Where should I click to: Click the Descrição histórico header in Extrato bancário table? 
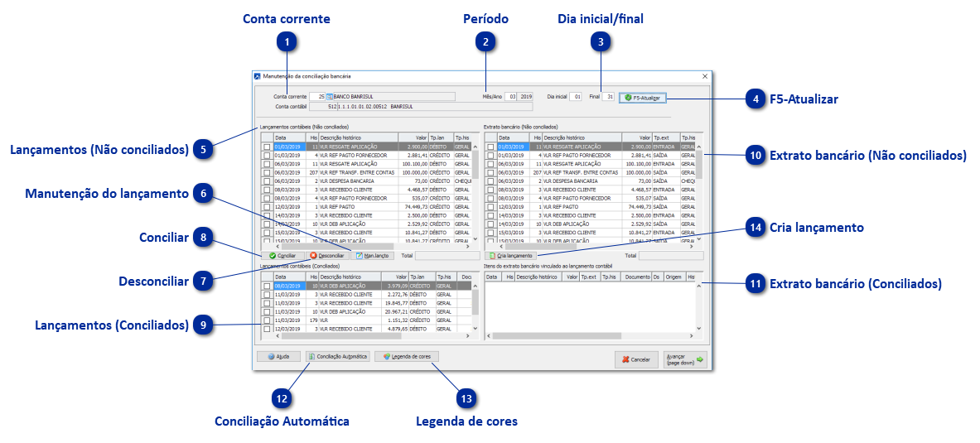tap(582, 137)
